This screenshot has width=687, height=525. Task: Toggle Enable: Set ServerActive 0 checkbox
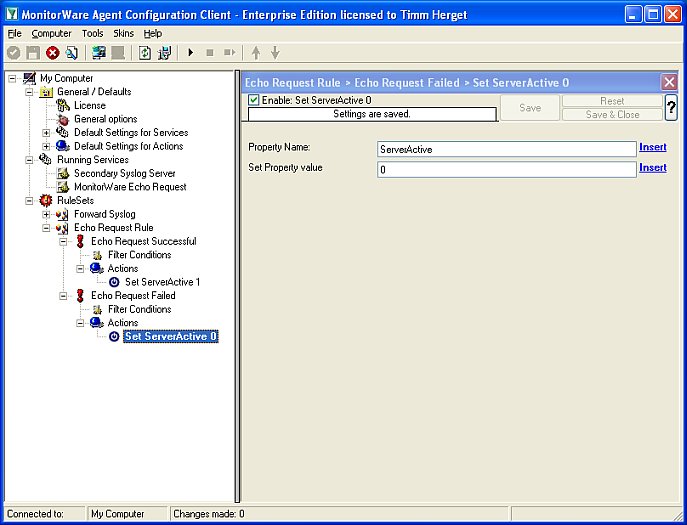(x=253, y=100)
